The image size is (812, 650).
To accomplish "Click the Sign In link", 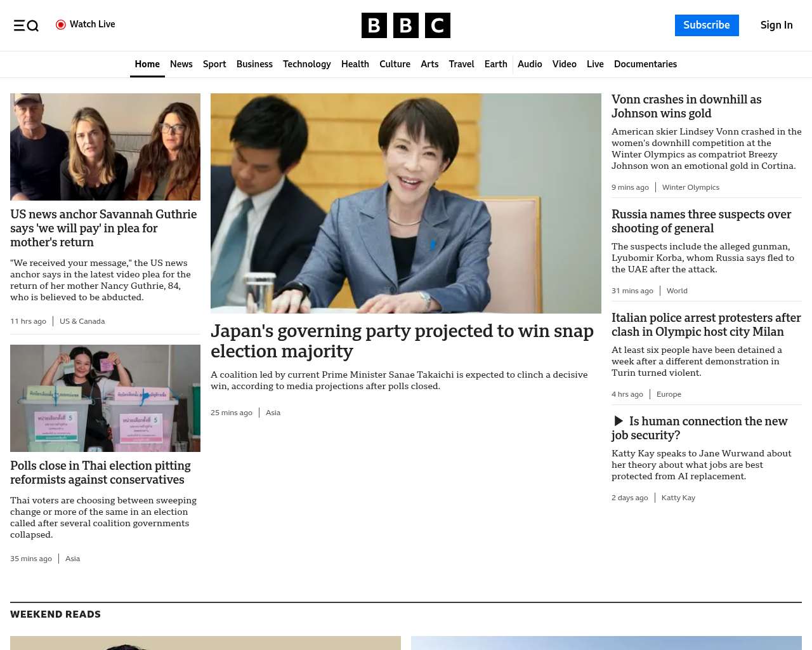I will [x=776, y=25].
